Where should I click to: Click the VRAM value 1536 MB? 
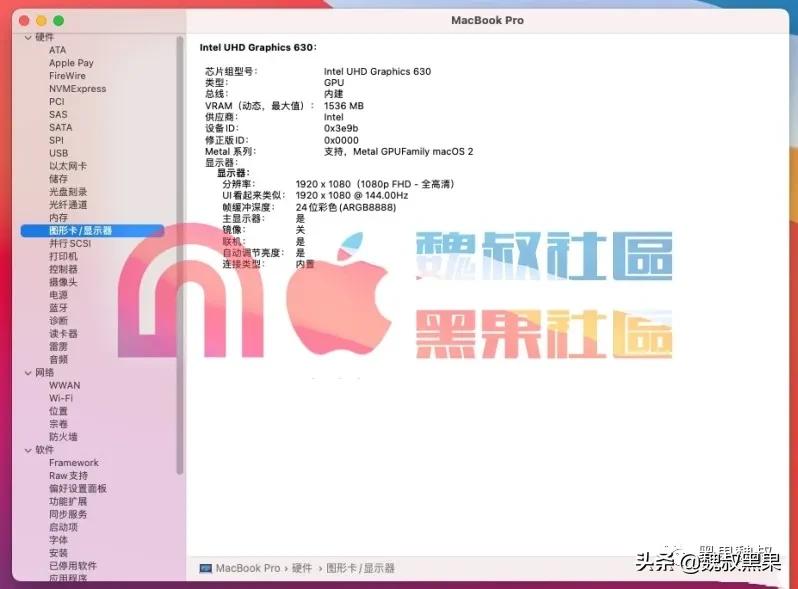click(x=344, y=106)
